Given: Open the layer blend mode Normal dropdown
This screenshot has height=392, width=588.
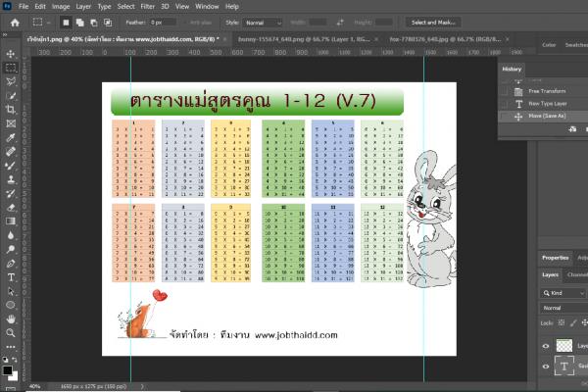Looking at the screenshot, I should coord(564,308).
